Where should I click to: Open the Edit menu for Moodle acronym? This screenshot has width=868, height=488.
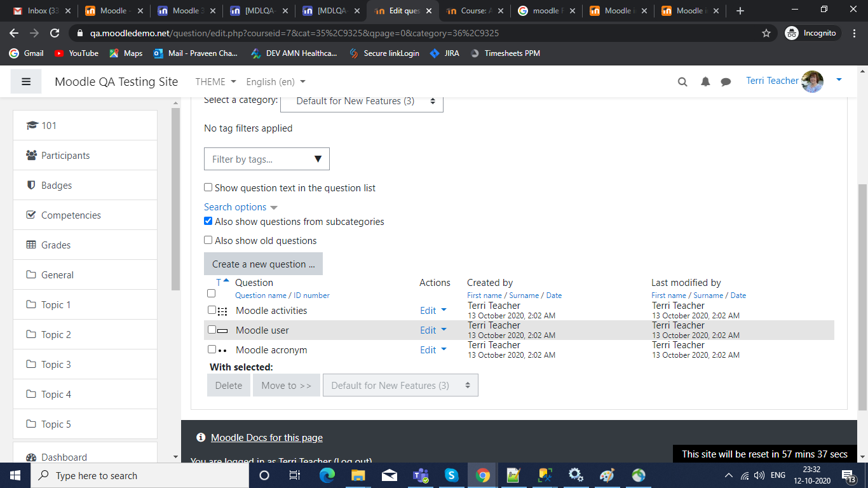[x=433, y=350]
